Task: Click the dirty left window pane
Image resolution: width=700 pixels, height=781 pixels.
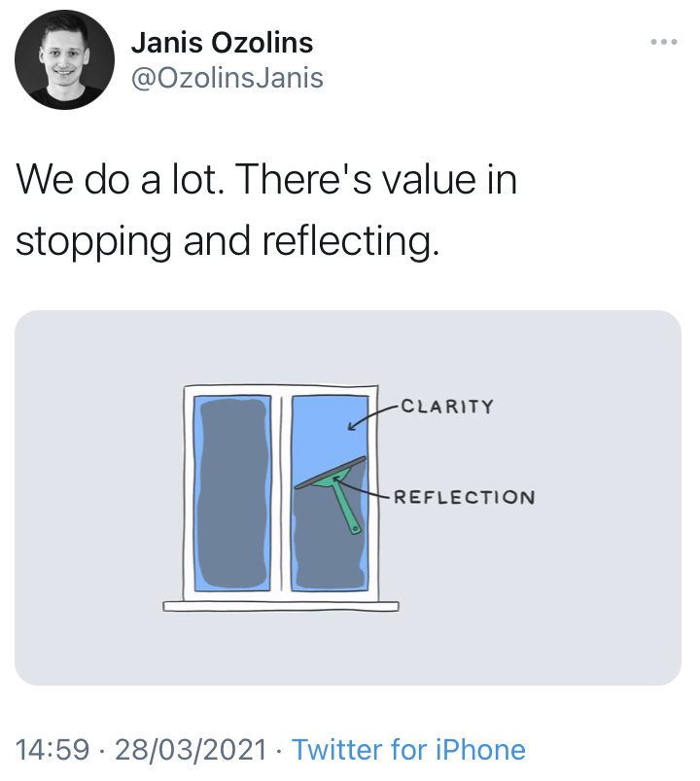Action: [232, 491]
